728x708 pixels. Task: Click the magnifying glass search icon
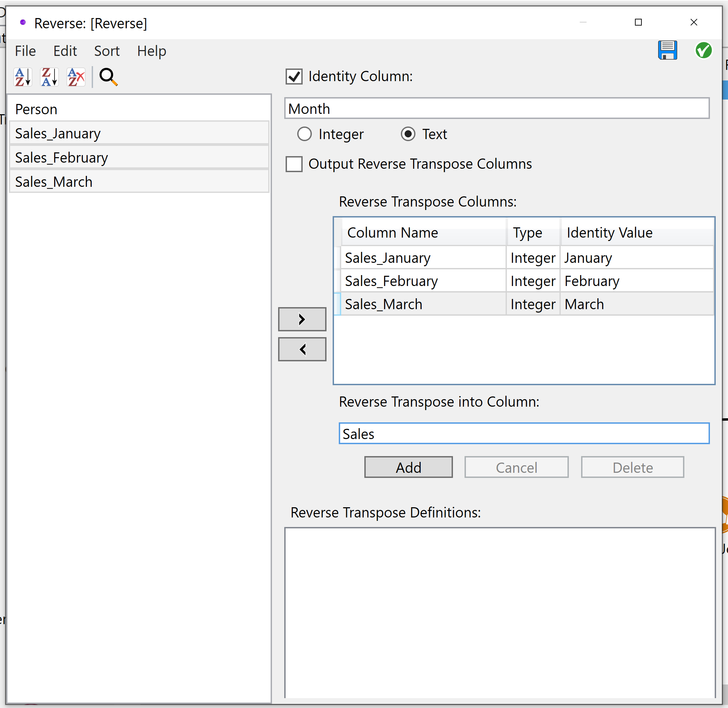[108, 77]
